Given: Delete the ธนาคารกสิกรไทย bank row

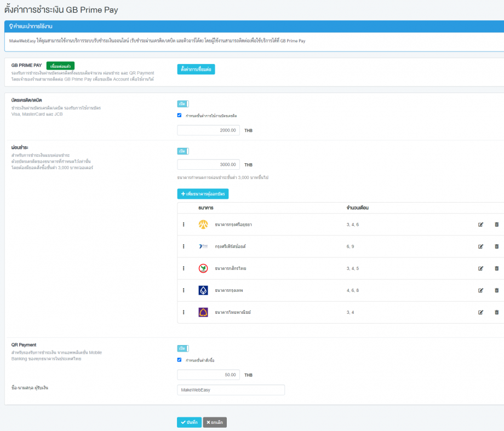Looking at the screenshot, I should [497, 268].
